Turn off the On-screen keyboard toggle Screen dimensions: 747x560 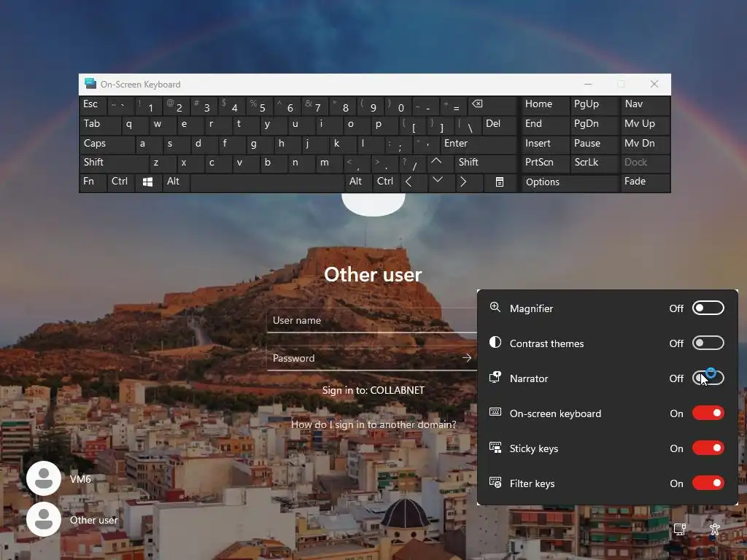tap(708, 413)
